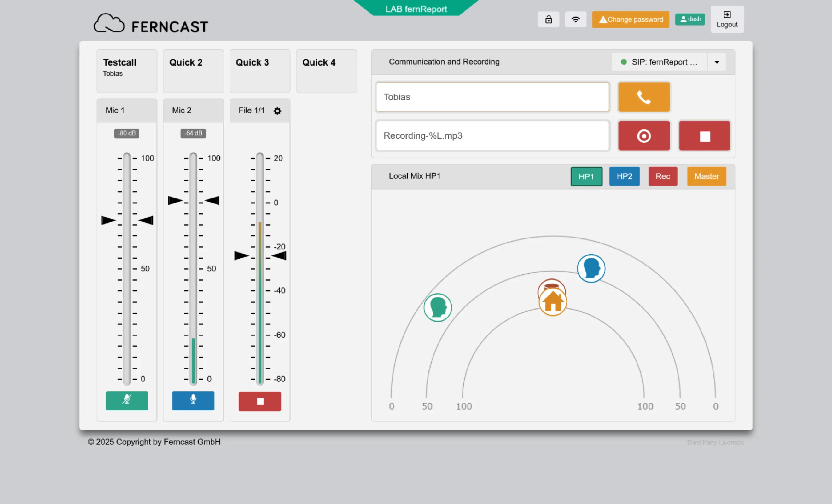Switch local mix to HP2

624,176
